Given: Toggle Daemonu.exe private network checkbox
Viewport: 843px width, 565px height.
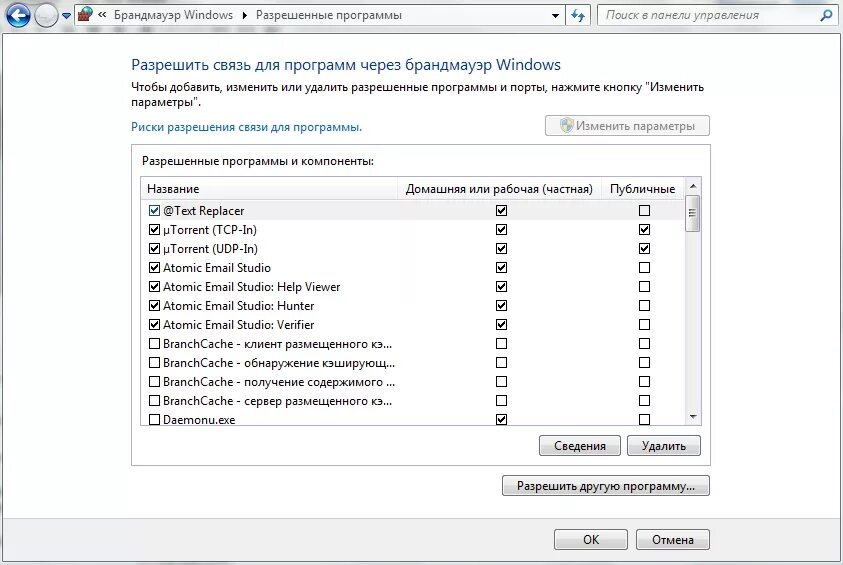Looking at the screenshot, I should click(501, 419).
